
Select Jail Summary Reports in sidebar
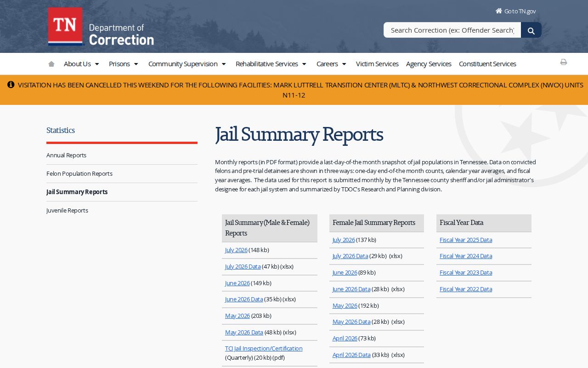[x=77, y=192]
